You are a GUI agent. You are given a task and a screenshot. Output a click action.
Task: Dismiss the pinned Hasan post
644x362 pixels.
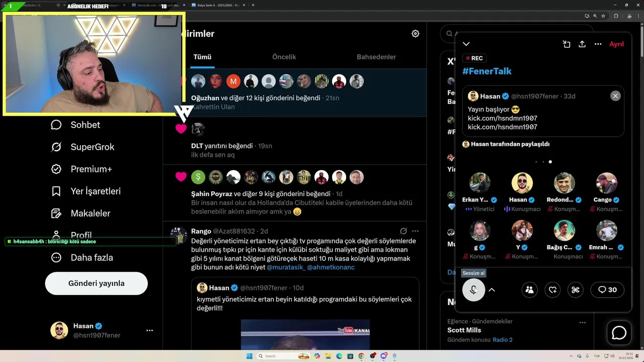[x=615, y=96]
